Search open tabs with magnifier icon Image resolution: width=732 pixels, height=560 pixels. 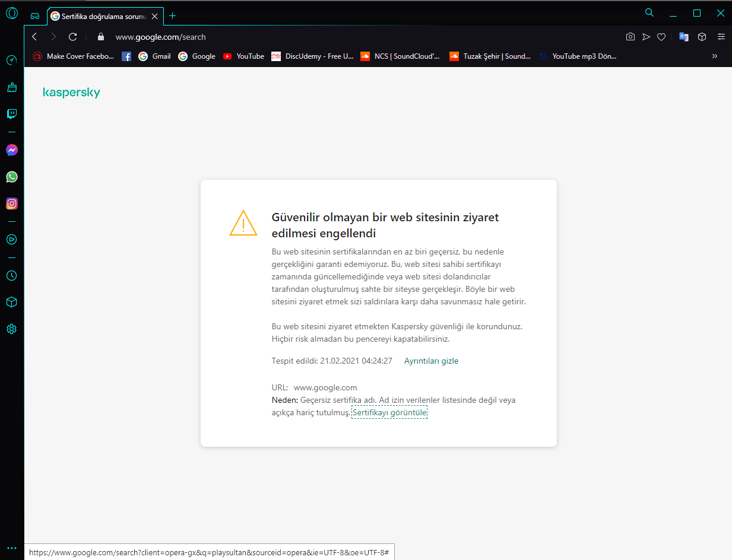[x=649, y=12]
